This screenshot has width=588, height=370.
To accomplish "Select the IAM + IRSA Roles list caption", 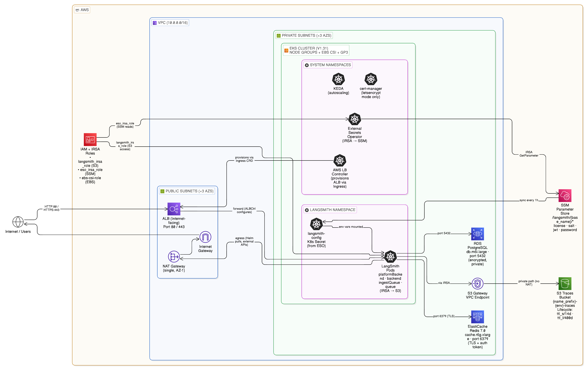I will click(90, 165).
